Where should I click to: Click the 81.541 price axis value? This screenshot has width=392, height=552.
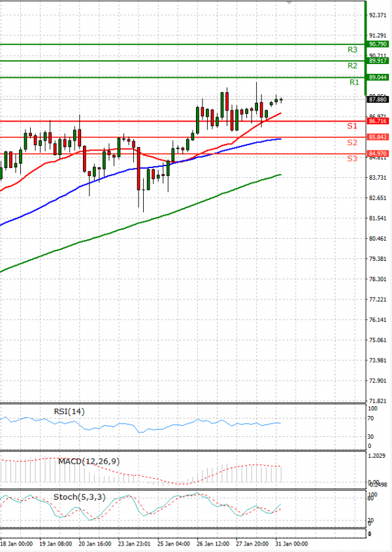click(378, 218)
